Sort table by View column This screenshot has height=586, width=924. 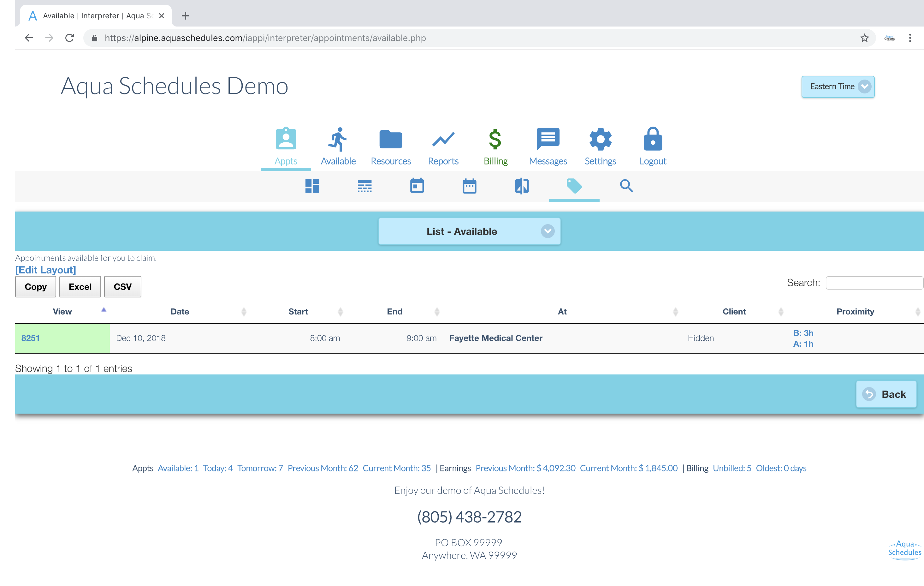(x=62, y=311)
